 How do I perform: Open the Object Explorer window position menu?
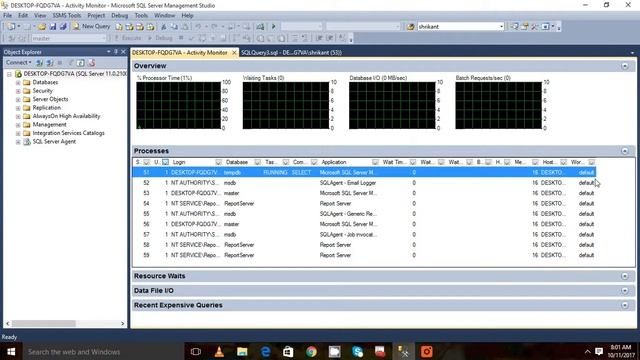[109, 52]
